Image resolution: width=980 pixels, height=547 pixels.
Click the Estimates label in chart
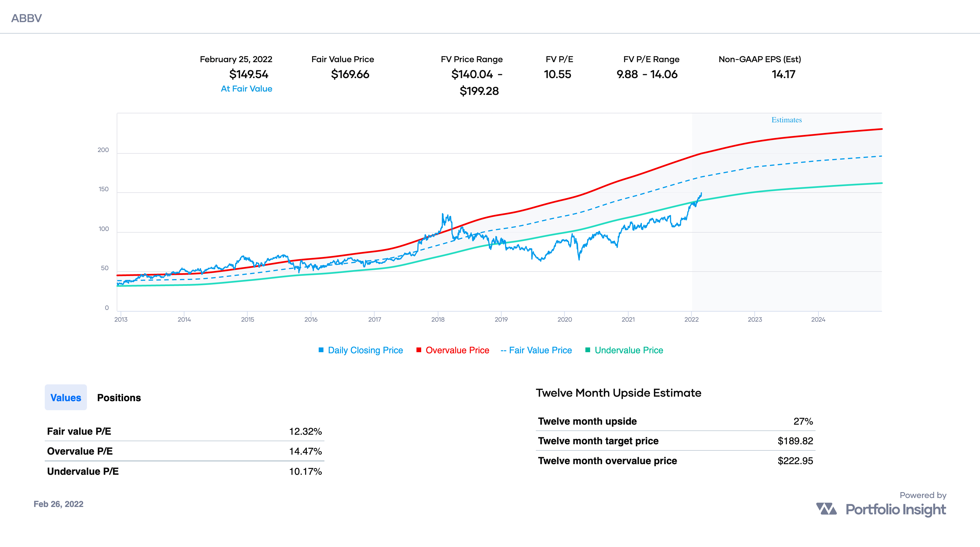click(x=786, y=120)
